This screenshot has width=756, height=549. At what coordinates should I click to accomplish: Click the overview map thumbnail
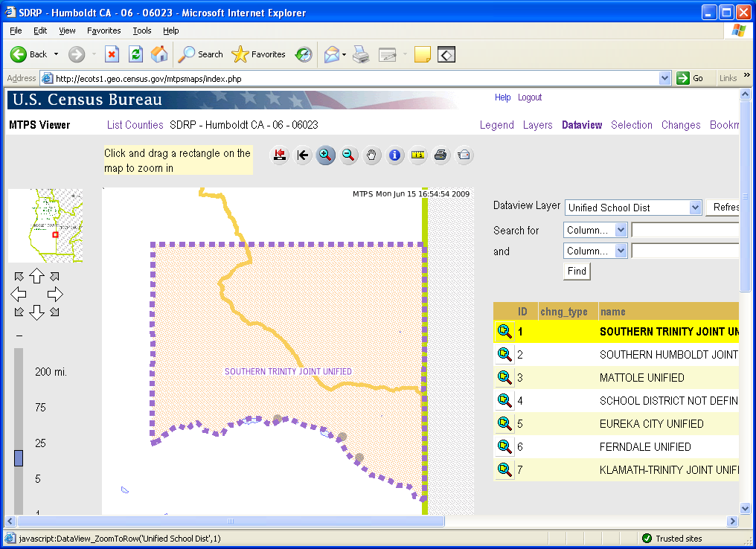point(45,225)
